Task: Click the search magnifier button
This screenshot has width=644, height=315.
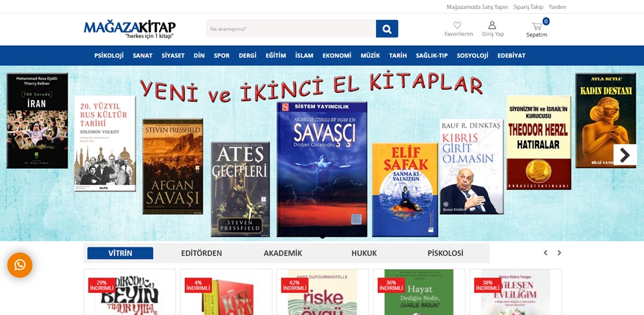Action: [387, 29]
